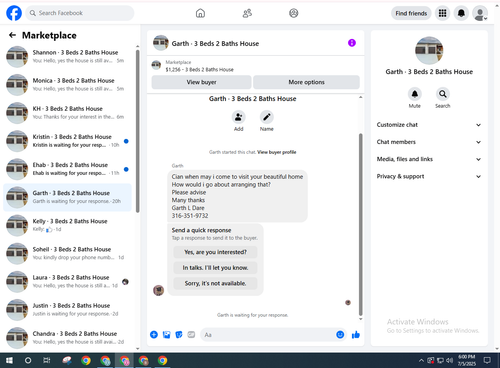Screen dimensions: 500x368
Task: Open Windows Start menu
Action: coord(9,360)
